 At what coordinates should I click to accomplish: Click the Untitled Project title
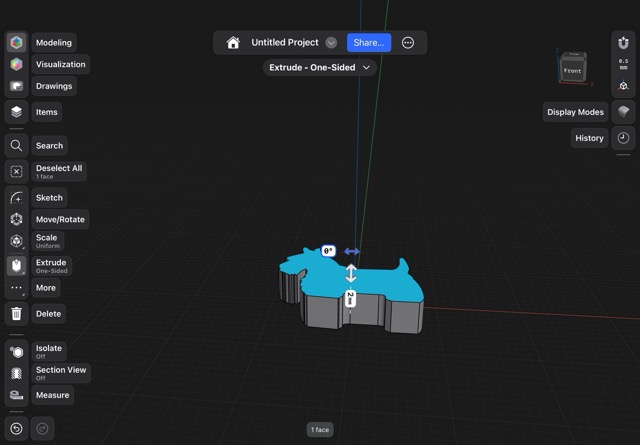point(285,42)
